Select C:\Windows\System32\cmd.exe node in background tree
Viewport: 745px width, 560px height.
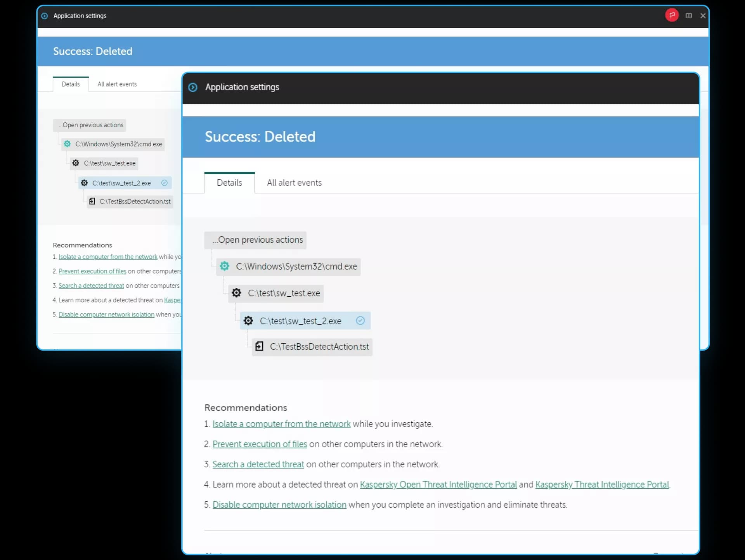click(x=118, y=144)
